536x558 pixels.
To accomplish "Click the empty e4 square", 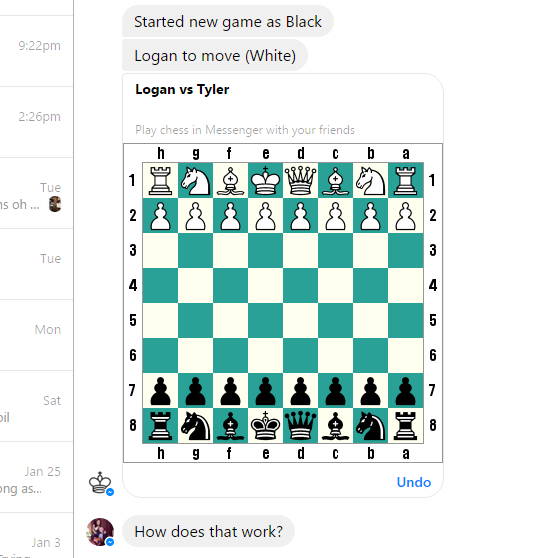I will pyautogui.click(x=266, y=285).
